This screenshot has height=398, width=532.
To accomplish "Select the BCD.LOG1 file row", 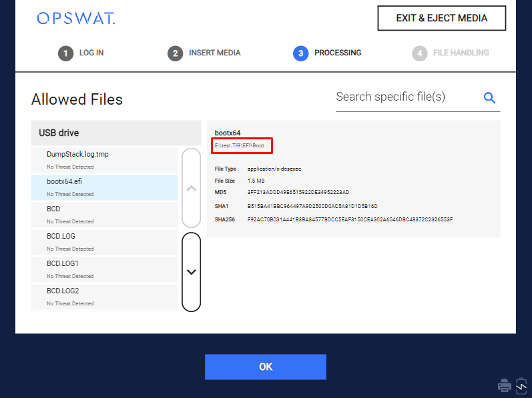I will (x=105, y=269).
